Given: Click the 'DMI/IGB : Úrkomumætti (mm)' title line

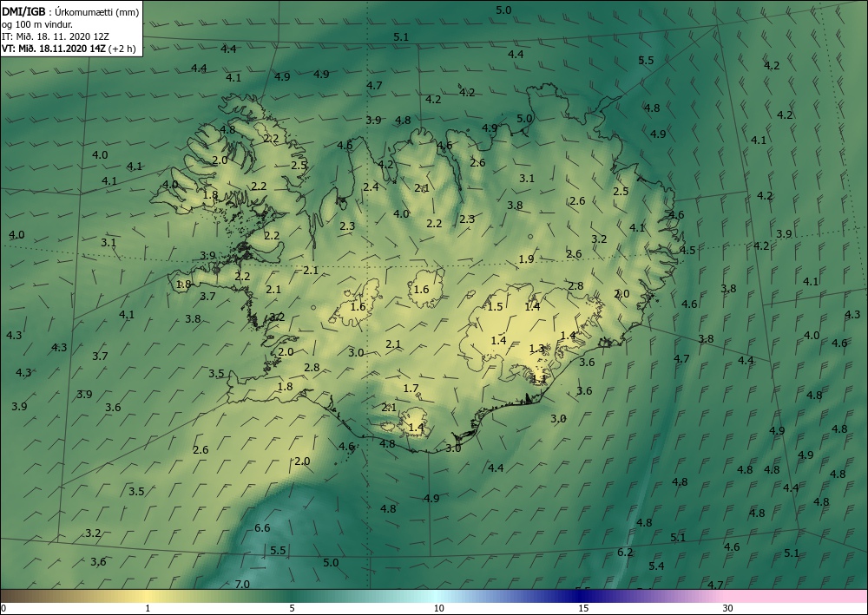Looking at the screenshot, I should coord(70,12).
